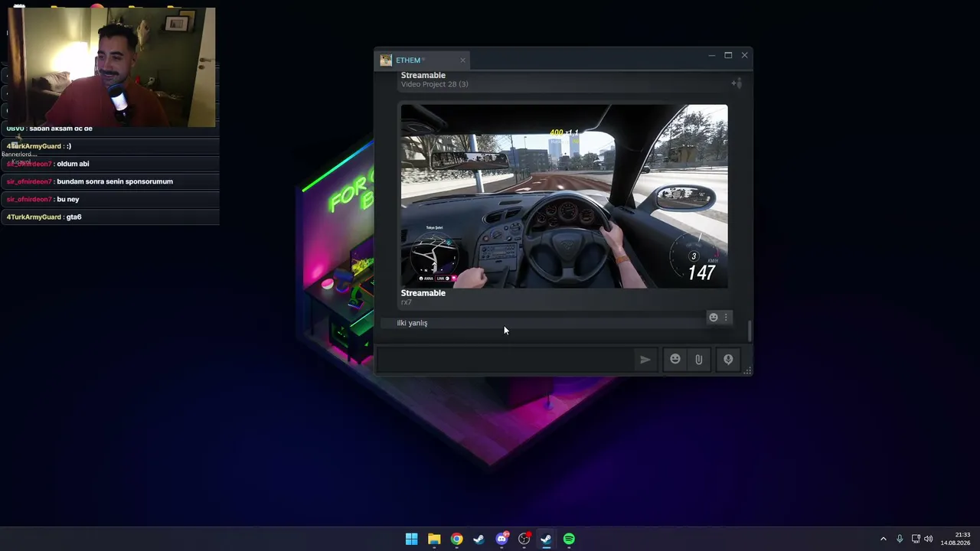
Task: Maximize the Steam chat window
Action: (728, 55)
